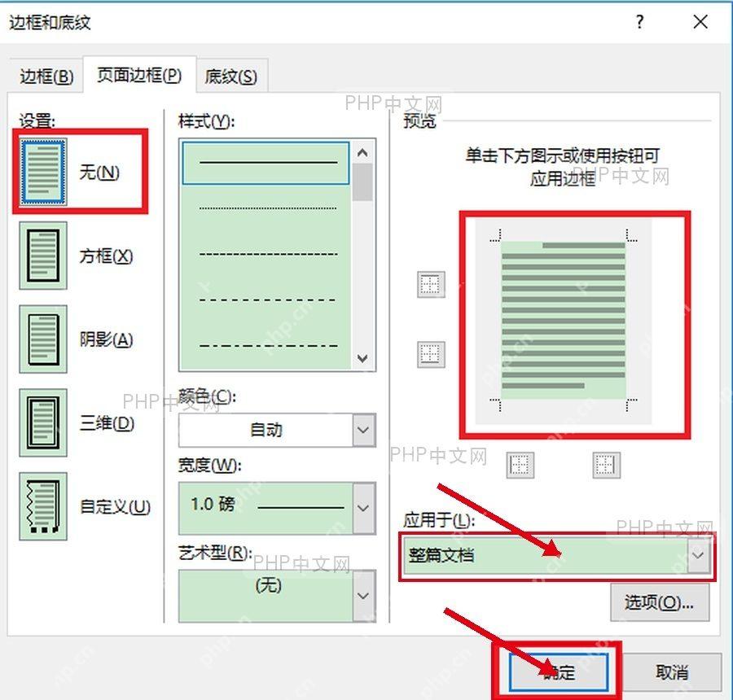Select the dotted line style
Image resolution: width=733 pixels, height=700 pixels.
tap(268, 208)
